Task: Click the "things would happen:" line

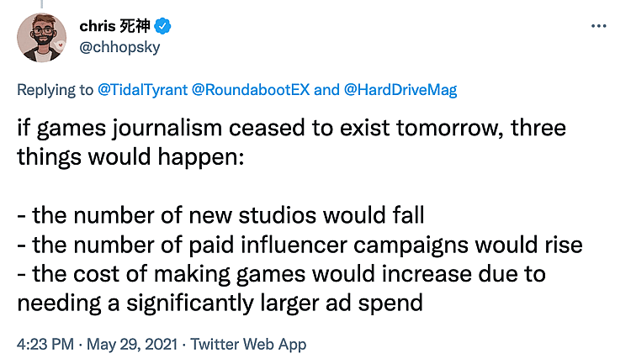Action: tap(130, 157)
